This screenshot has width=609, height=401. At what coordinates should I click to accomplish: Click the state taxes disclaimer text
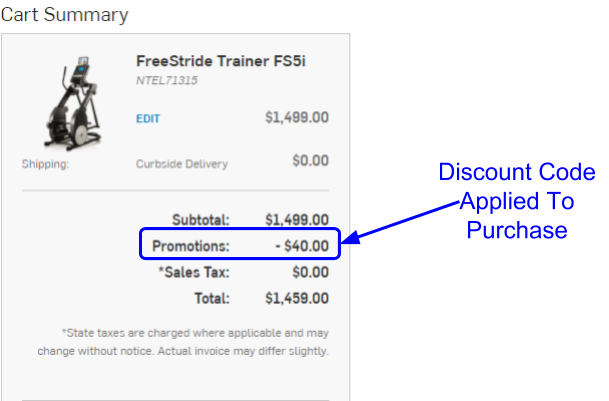183,342
